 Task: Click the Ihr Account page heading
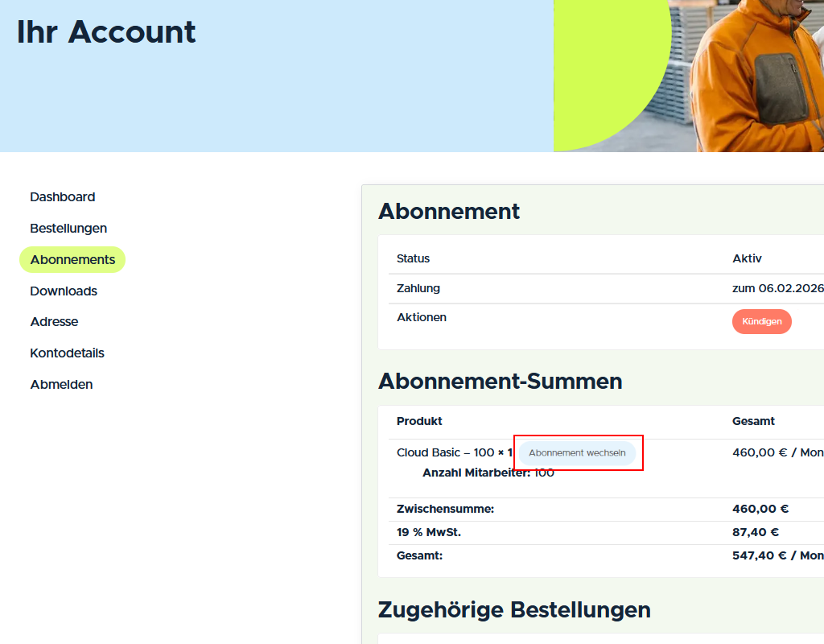(105, 32)
